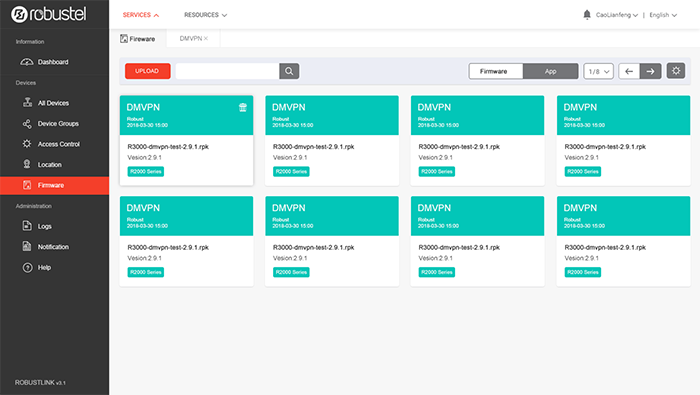Open Device Groups in the sidebar
This screenshot has height=395, width=700.
pyautogui.click(x=54, y=123)
